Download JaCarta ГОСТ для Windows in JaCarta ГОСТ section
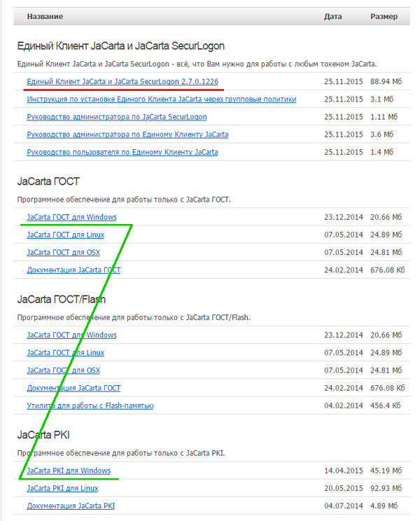Image resolution: width=420 pixels, height=521 pixels. (71, 217)
